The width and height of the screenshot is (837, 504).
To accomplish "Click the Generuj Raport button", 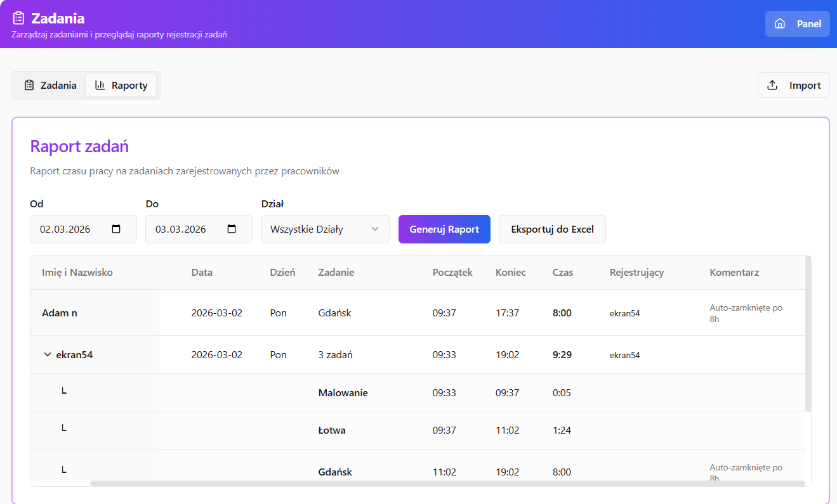I will [444, 229].
